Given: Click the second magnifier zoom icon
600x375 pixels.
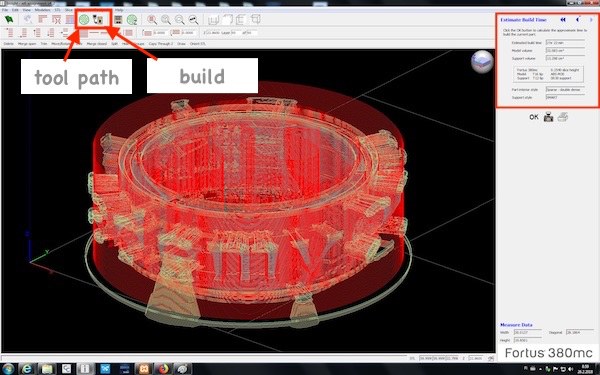Looking at the screenshot, I should (x=166, y=20).
